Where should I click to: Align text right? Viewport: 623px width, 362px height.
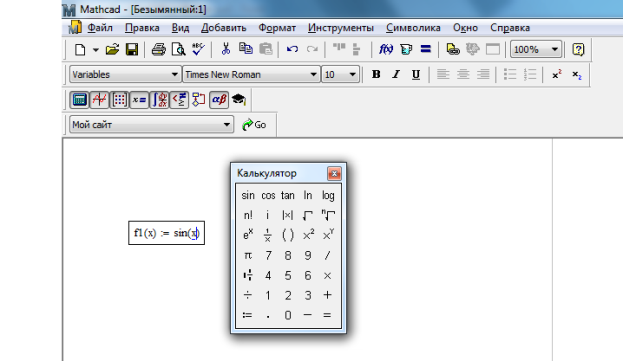(x=483, y=75)
